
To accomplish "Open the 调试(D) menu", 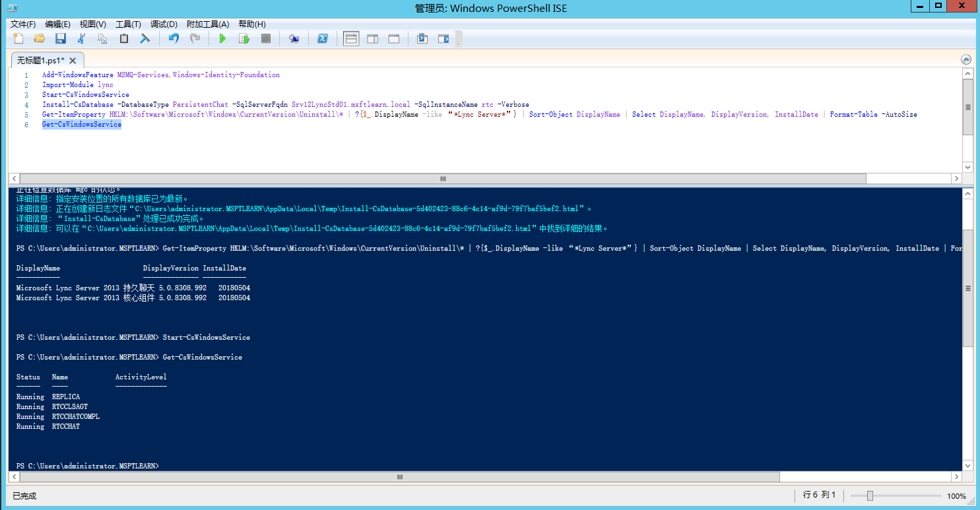I will click(164, 24).
